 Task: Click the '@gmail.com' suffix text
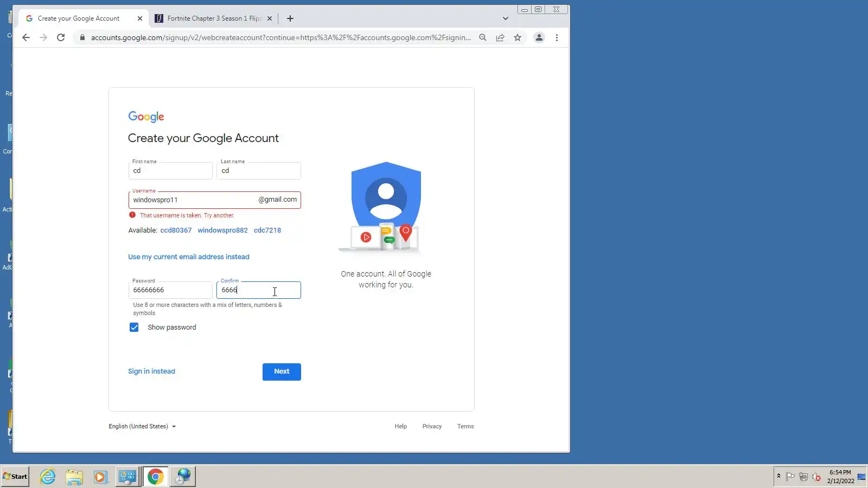pos(278,200)
